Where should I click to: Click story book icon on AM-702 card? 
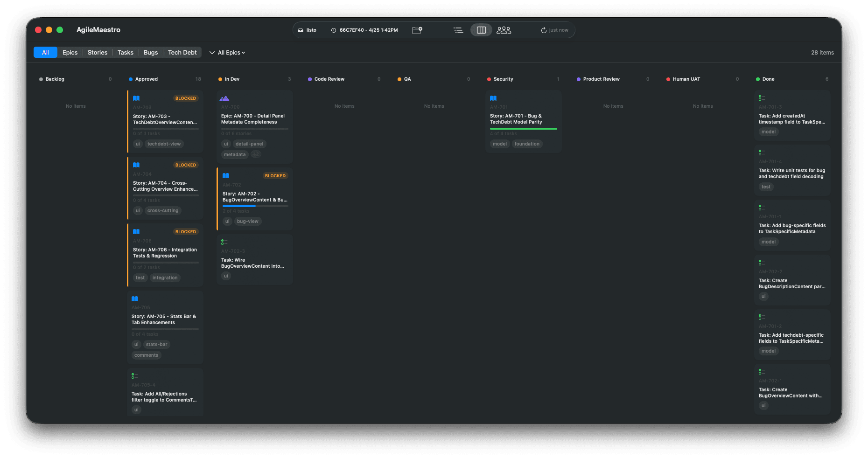pyautogui.click(x=226, y=176)
